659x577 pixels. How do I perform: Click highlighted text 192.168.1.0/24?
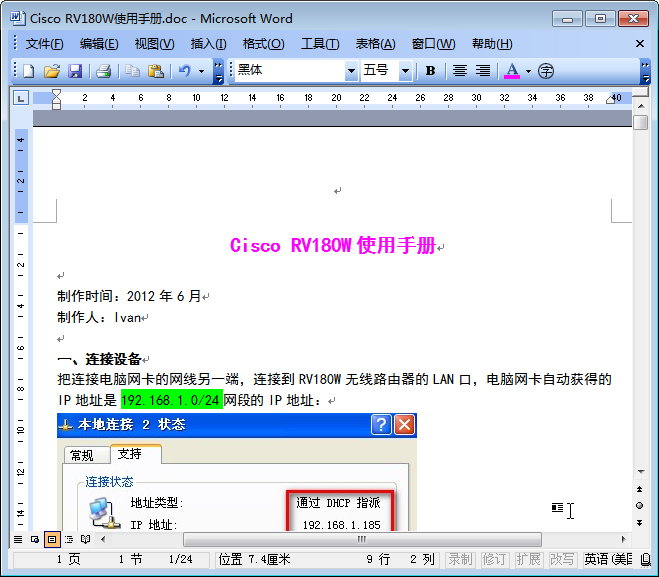click(171, 400)
